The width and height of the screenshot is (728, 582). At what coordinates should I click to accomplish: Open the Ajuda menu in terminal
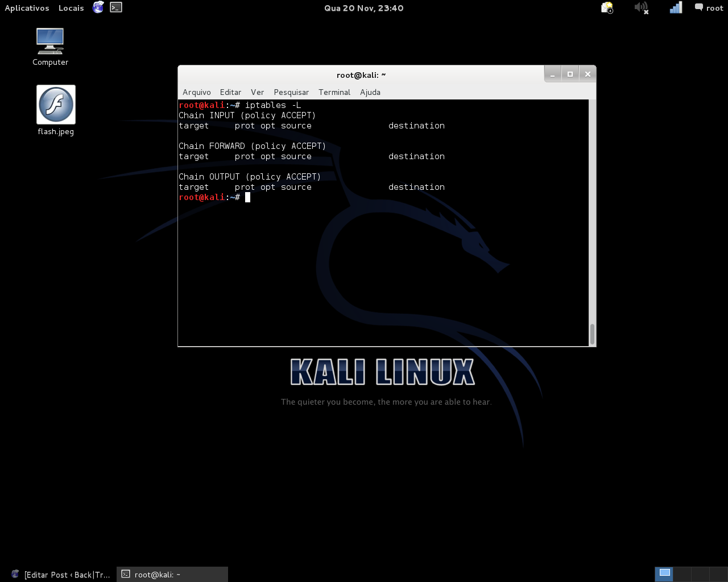(370, 92)
